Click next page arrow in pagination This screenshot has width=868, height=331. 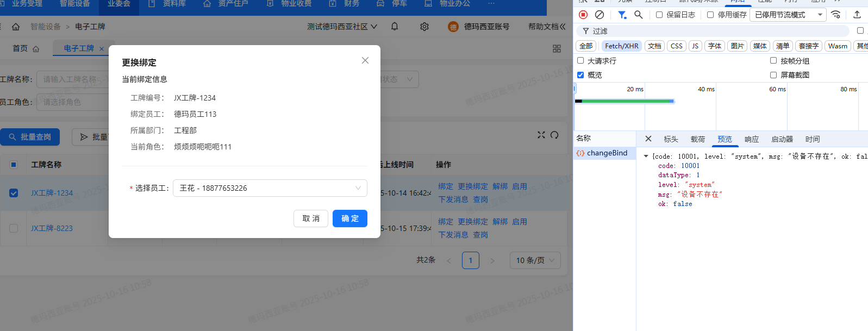pyautogui.click(x=492, y=260)
